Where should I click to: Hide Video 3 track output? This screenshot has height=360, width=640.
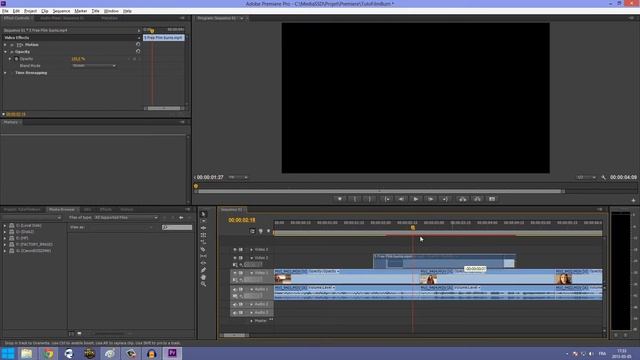coord(235,249)
